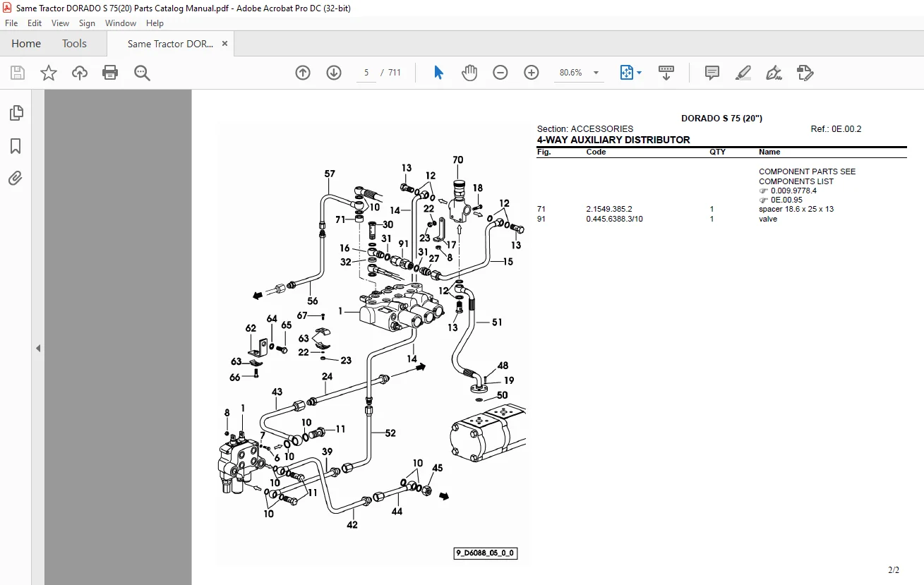Click the 'Fig.' column header
The width and height of the screenshot is (924, 585).
544,152
